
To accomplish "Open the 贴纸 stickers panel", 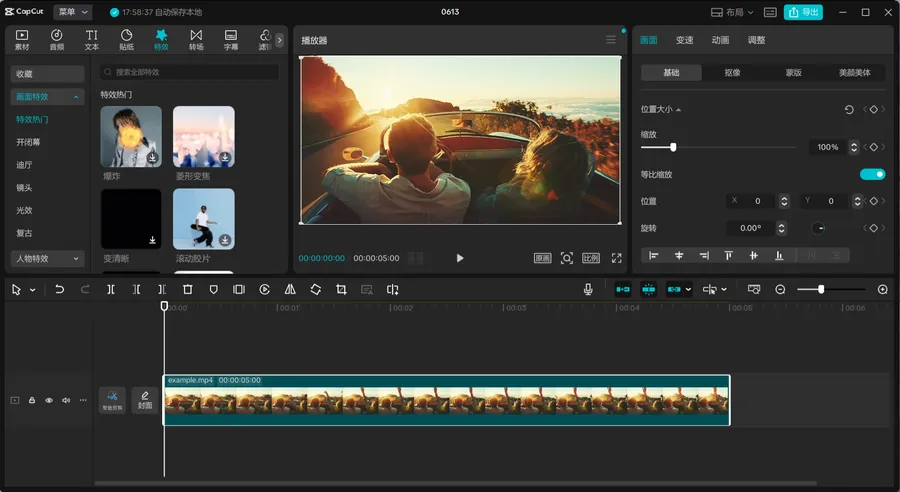I will (x=127, y=40).
